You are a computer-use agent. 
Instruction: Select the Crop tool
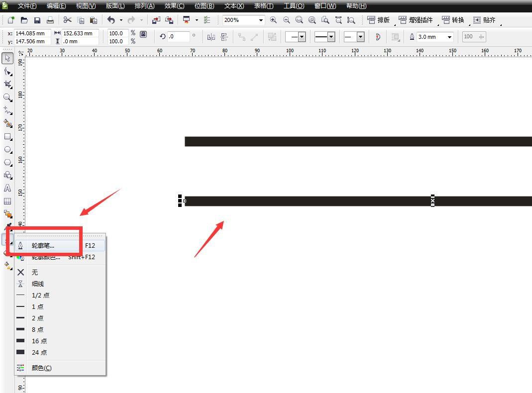click(x=7, y=85)
